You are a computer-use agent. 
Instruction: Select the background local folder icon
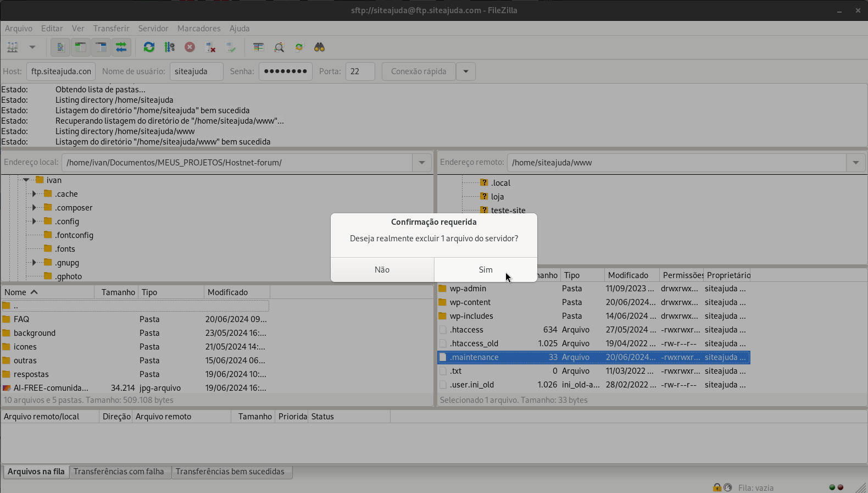[x=7, y=333]
